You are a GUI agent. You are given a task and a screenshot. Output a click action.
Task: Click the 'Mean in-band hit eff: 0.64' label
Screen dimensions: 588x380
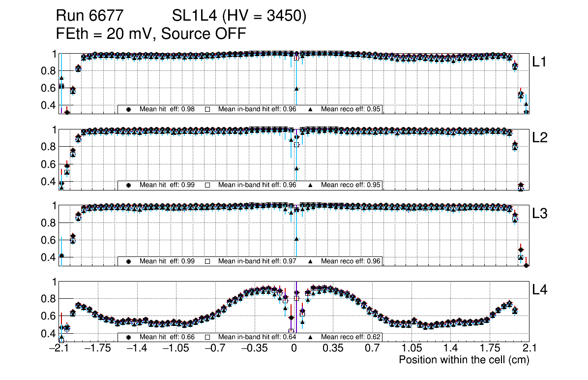(257, 337)
